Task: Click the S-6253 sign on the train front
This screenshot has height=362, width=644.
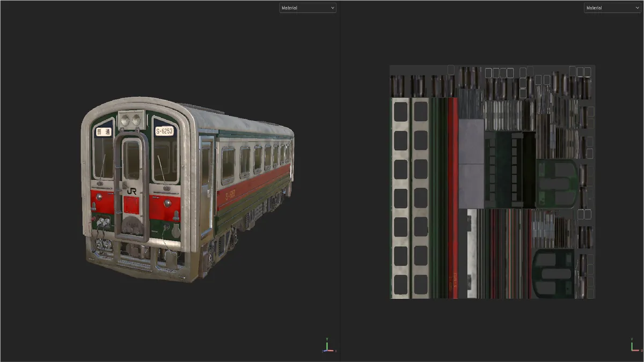Action: 164,131
